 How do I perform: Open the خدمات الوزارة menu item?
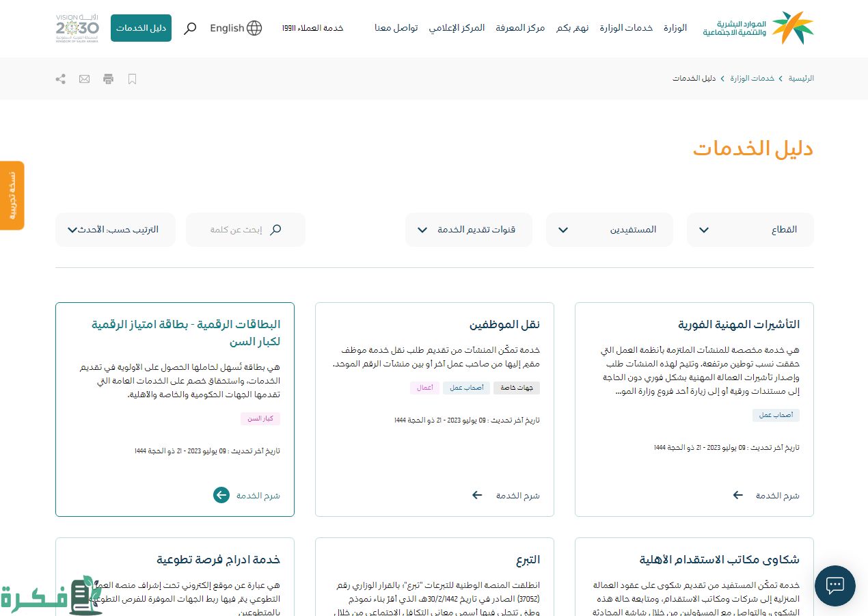click(x=626, y=28)
